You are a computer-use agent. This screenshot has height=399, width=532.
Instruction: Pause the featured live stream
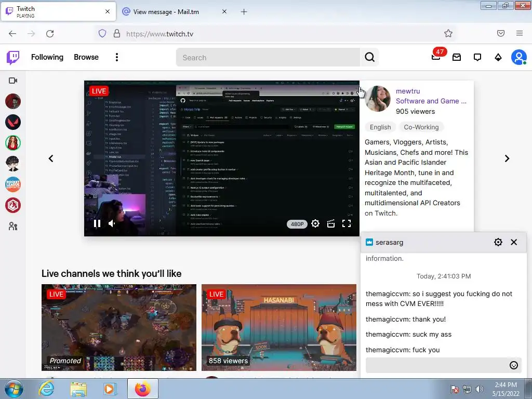[x=97, y=223]
